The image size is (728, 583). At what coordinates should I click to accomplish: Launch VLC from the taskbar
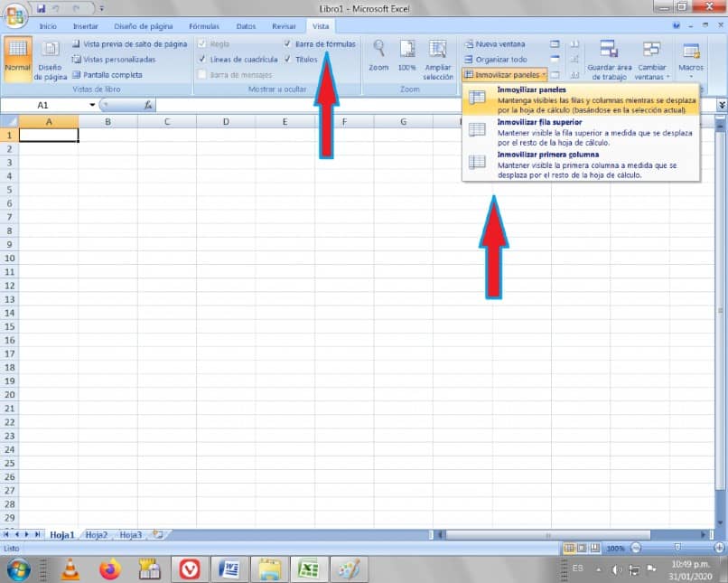pyautogui.click(x=70, y=569)
